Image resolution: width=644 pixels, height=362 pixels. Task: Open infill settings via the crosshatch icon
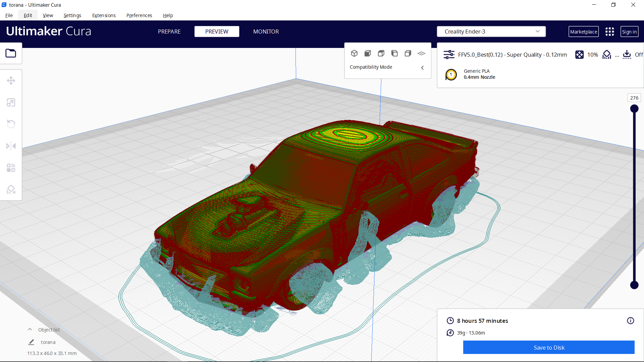[580, 55]
